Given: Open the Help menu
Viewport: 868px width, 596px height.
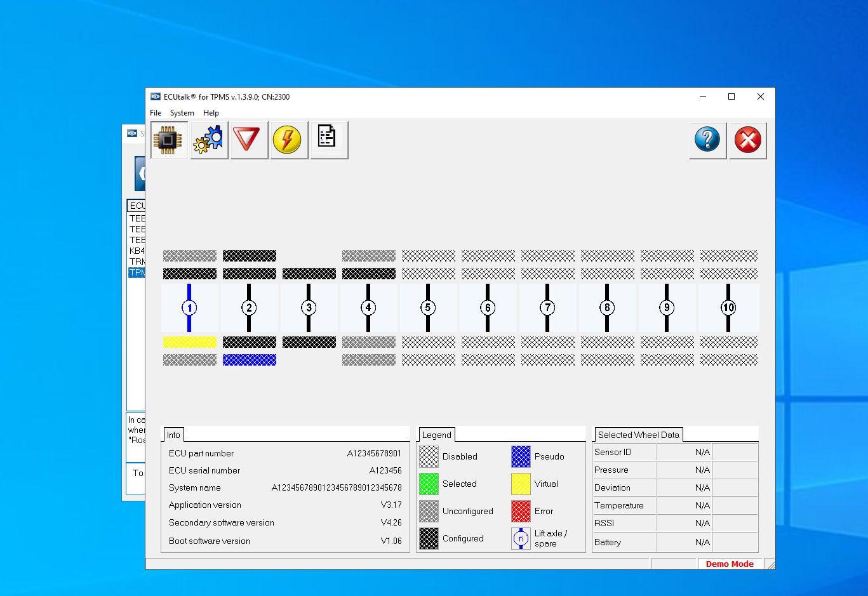Looking at the screenshot, I should pos(211,112).
